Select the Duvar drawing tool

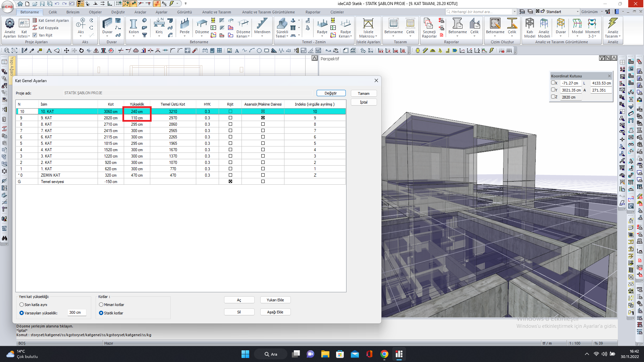(x=107, y=27)
